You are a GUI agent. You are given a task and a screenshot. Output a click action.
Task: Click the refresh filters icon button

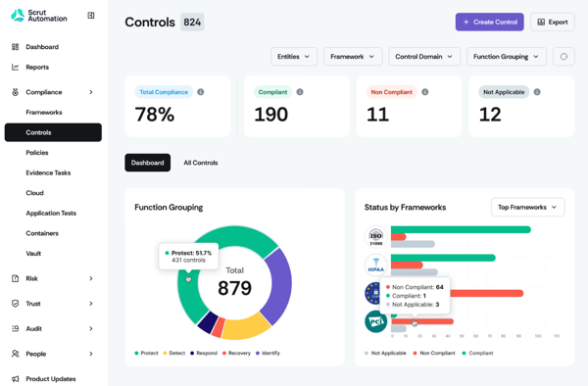[563, 57]
